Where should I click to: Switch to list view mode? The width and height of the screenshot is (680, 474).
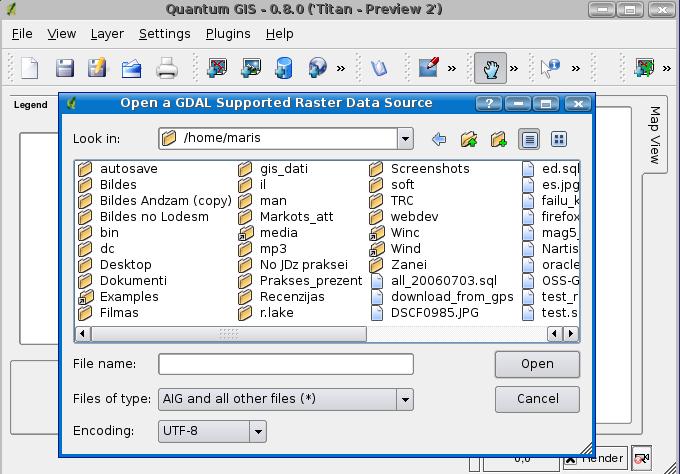click(529, 139)
